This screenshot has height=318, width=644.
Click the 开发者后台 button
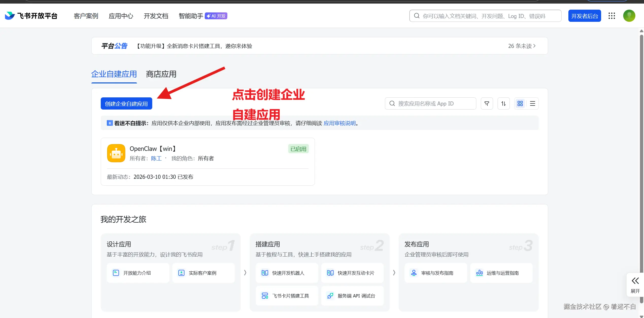tap(584, 16)
